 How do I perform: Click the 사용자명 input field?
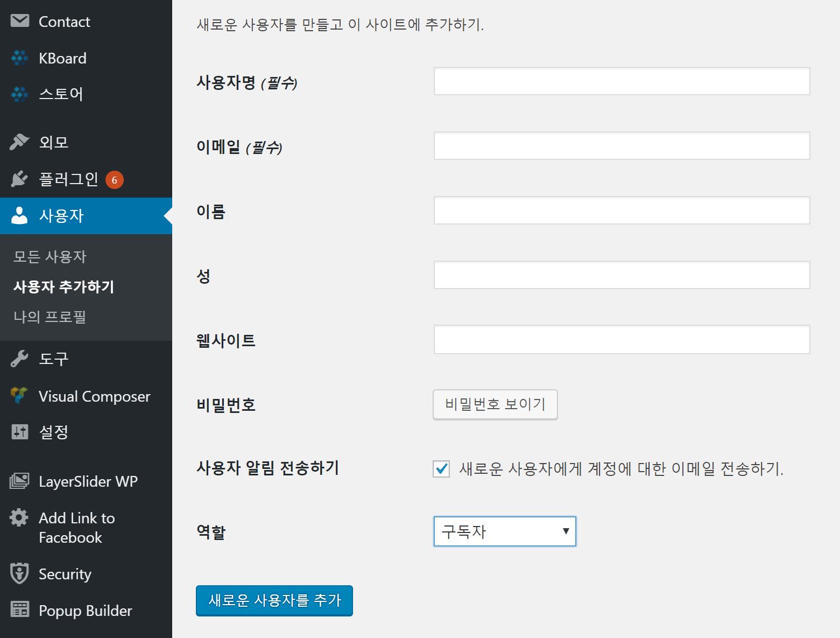622,81
